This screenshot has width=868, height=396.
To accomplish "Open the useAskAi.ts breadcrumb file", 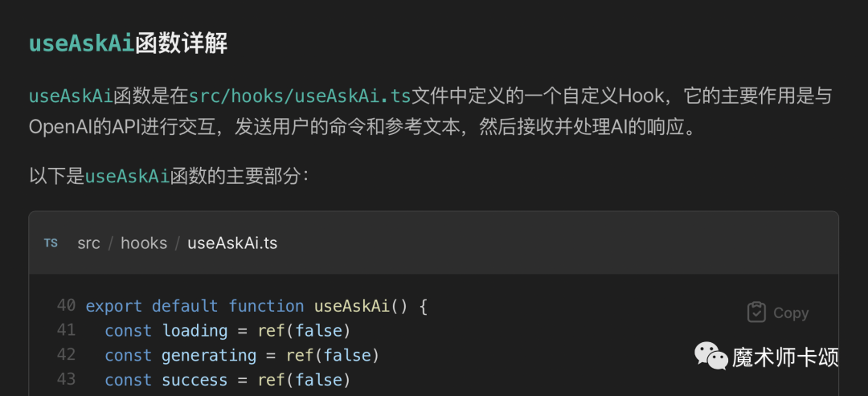I will click(x=232, y=243).
